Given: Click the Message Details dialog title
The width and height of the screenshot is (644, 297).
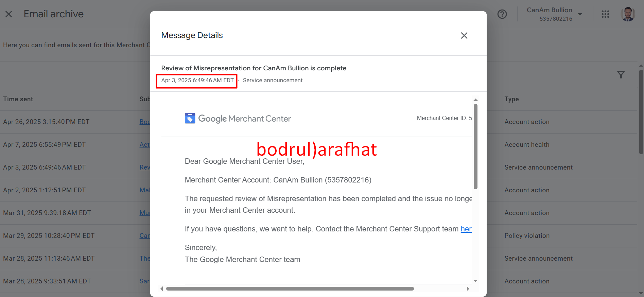Looking at the screenshot, I should coord(192,35).
